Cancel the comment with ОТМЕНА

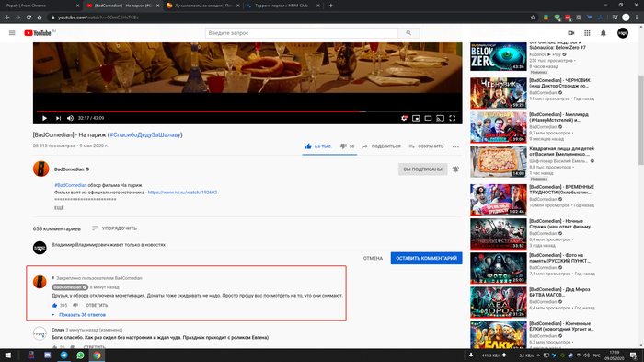(x=373, y=258)
